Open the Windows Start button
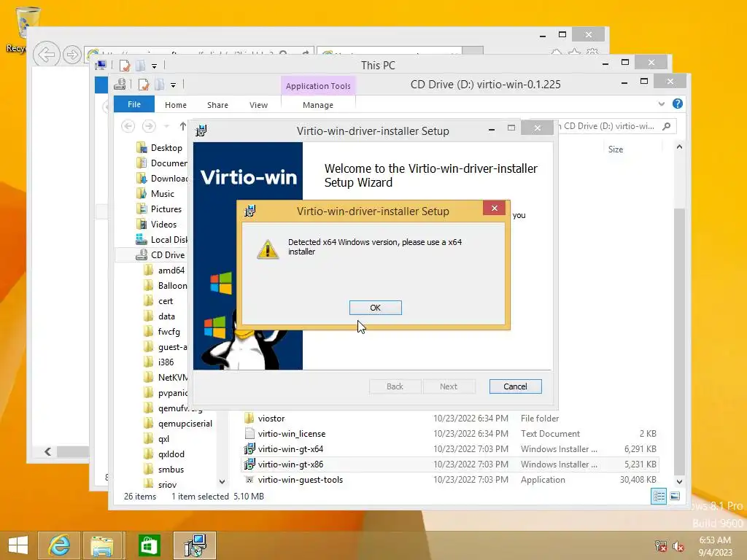 [x=18, y=545]
